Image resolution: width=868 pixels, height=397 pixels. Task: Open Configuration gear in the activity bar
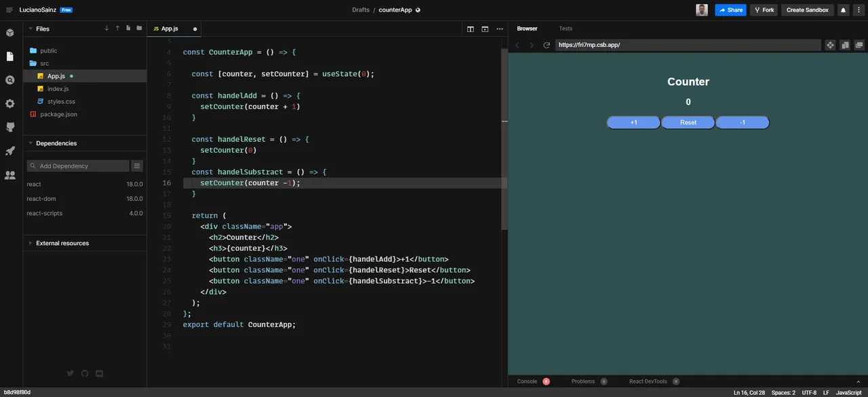click(9, 104)
